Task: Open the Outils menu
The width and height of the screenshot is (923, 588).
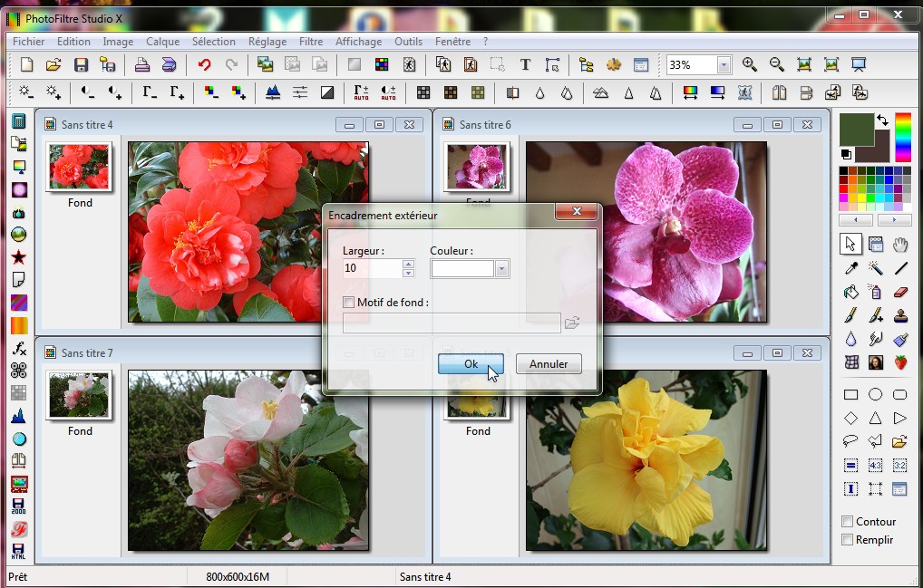Action: 409,42
